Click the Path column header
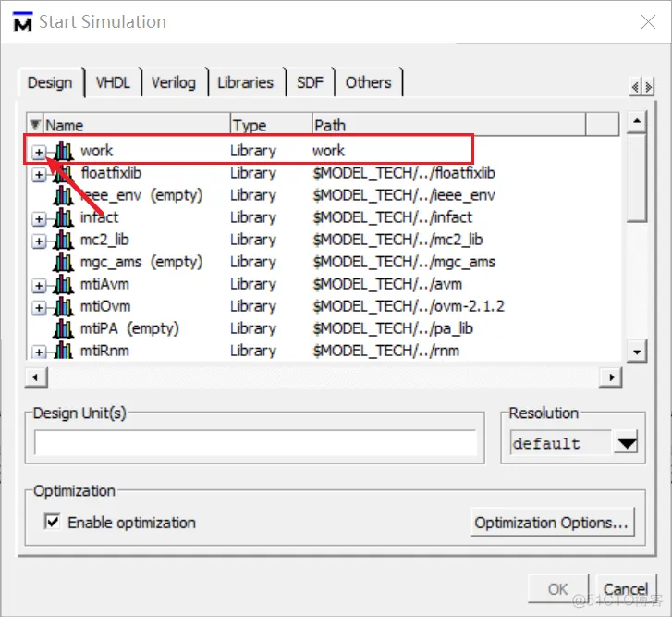Viewport: 672px width, 617px height. [x=448, y=125]
